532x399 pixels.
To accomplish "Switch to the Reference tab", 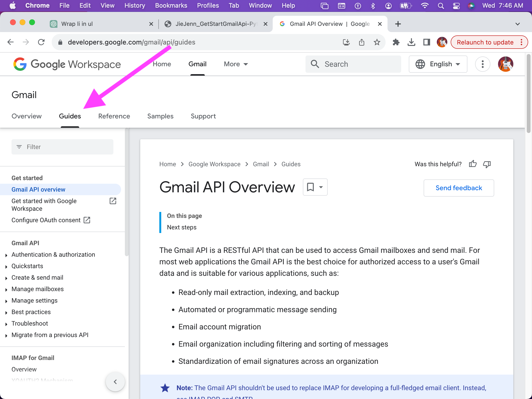I will [114, 116].
